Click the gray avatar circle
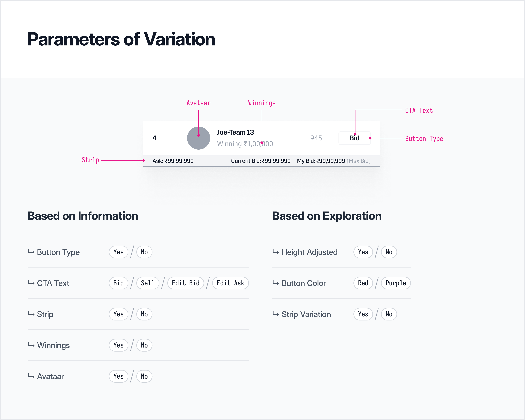This screenshot has width=525, height=420. point(198,138)
